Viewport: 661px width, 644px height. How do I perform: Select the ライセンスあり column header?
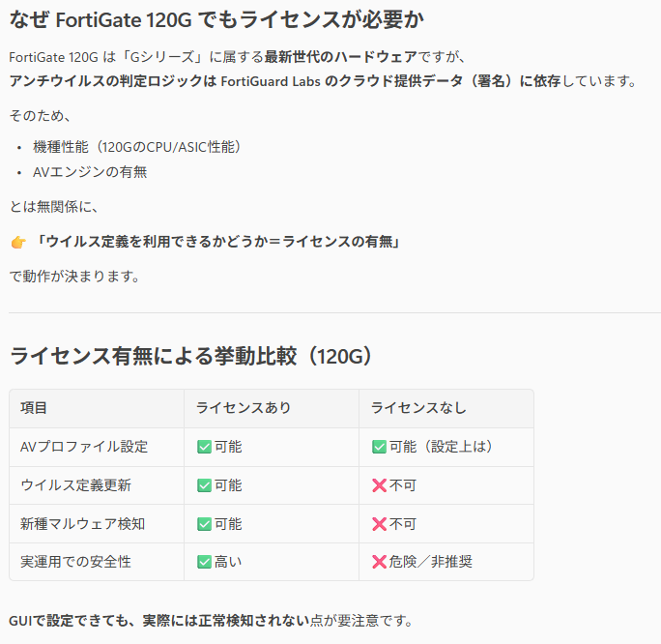(243, 408)
